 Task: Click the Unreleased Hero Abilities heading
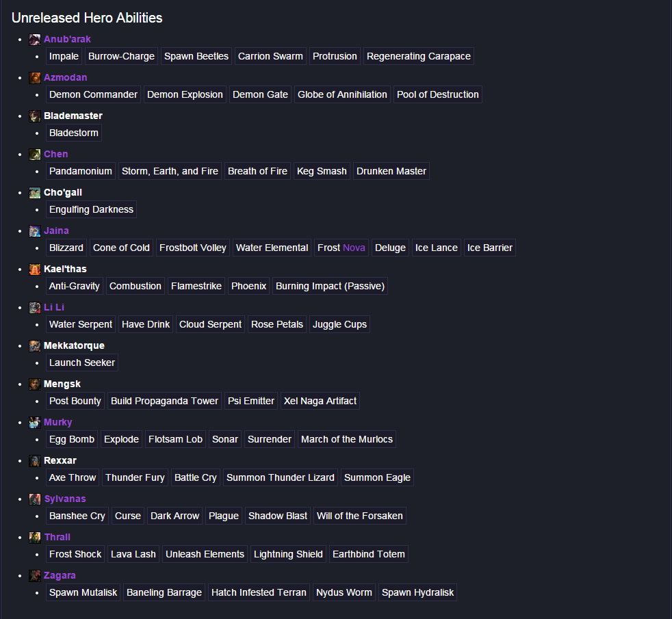click(87, 18)
